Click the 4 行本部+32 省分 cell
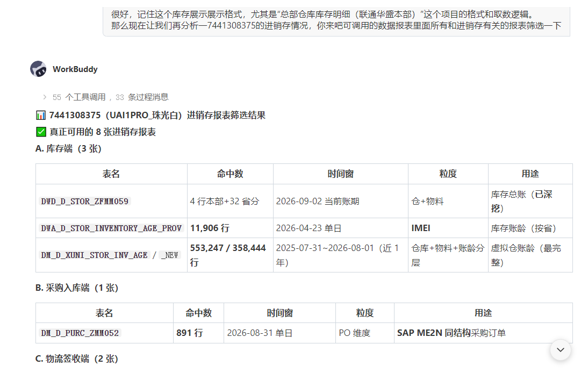 230,202
